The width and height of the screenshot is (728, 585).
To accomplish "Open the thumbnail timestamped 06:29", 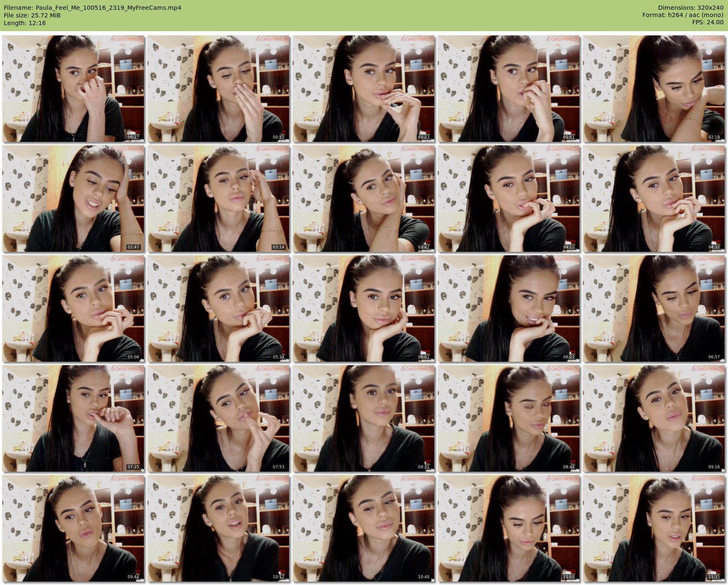I will pos(509,308).
